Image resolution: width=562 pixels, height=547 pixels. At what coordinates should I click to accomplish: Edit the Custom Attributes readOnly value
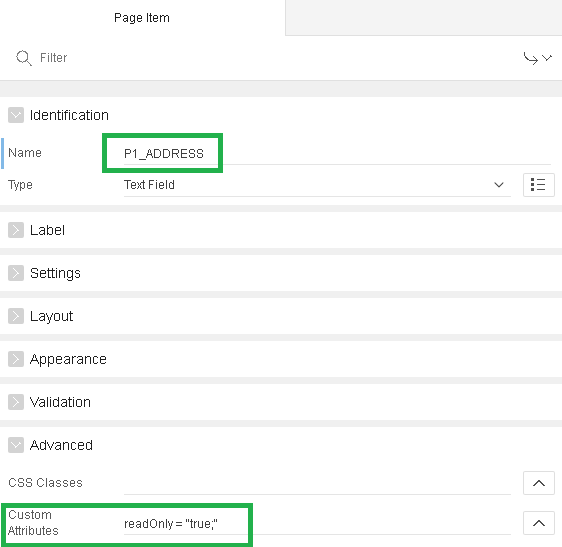(x=317, y=524)
